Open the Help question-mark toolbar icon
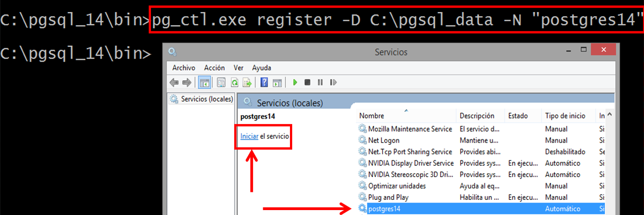644x215 pixels. [x=264, y=82]
